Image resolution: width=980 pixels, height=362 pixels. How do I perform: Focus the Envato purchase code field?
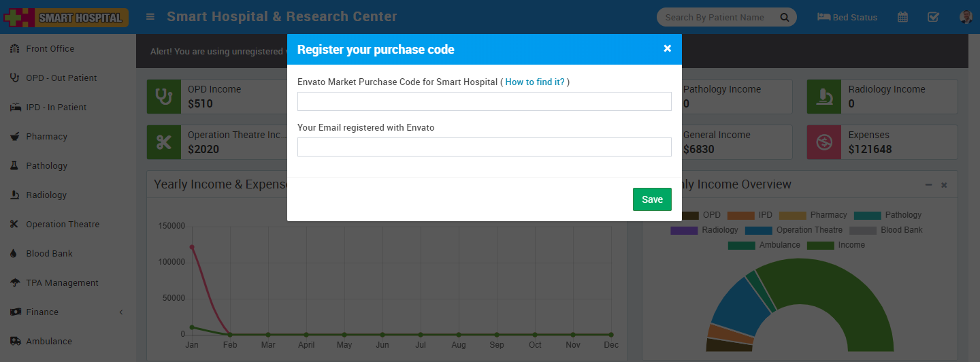click(485, 101)
